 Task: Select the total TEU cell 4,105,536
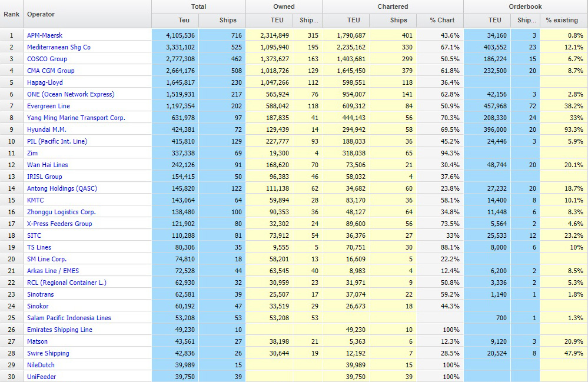pos(175,35)
